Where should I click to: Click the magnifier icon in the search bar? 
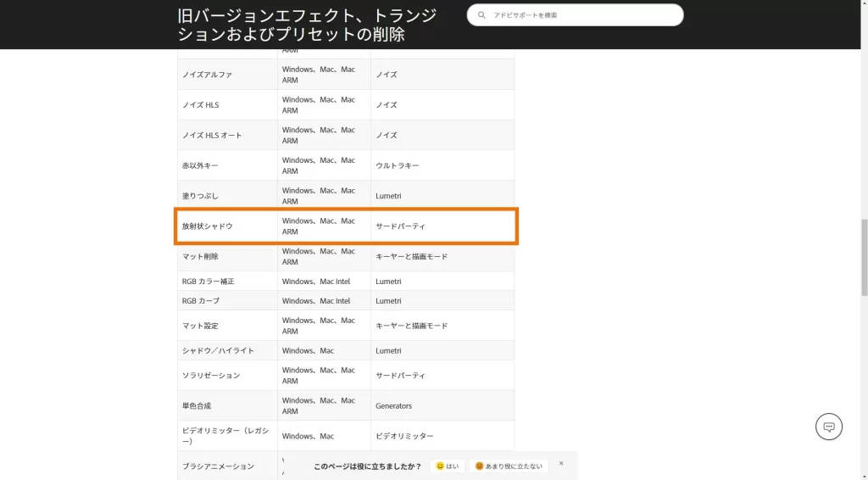(481, 15)
